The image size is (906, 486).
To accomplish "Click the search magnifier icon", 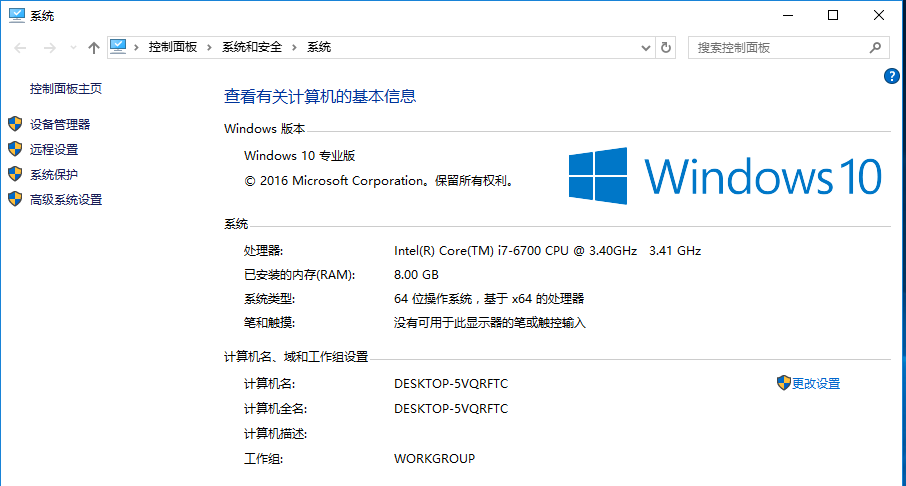I will (x=875, y=47).
